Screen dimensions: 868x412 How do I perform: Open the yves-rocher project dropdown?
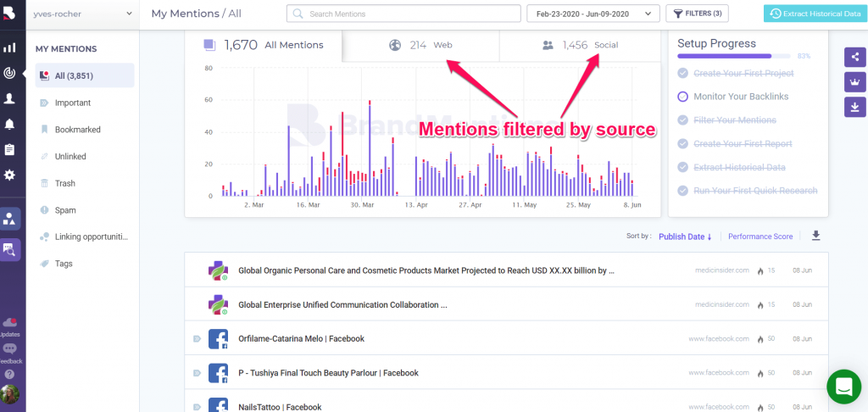click(82, 14)
